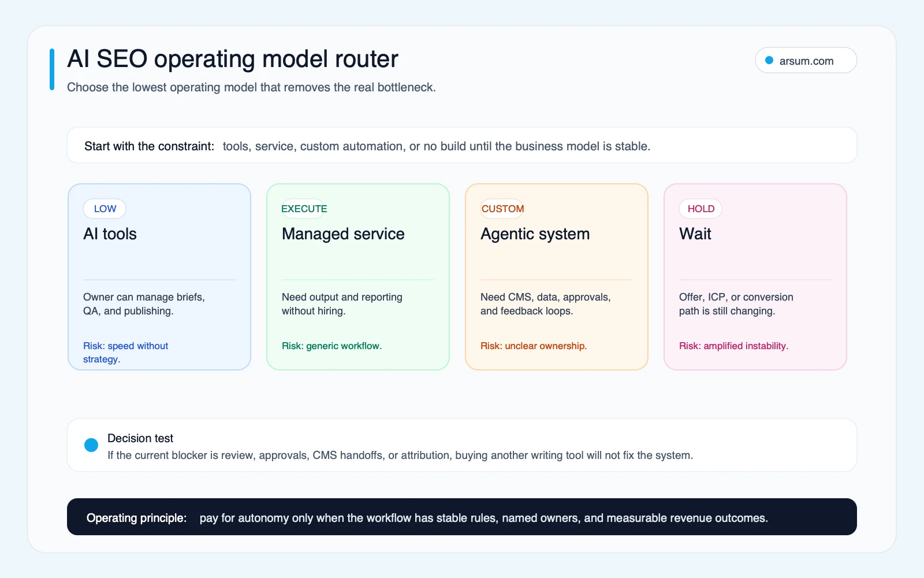Click 'Need output and reporting without hiring'
Viewport: 924px width, 578px height.
click(x=342, y=304)
